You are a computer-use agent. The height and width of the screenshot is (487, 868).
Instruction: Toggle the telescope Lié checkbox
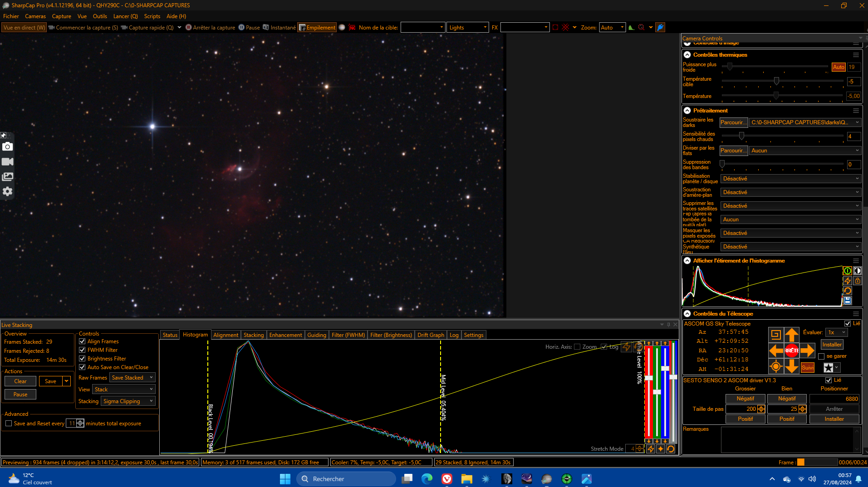tap(847, 324)
